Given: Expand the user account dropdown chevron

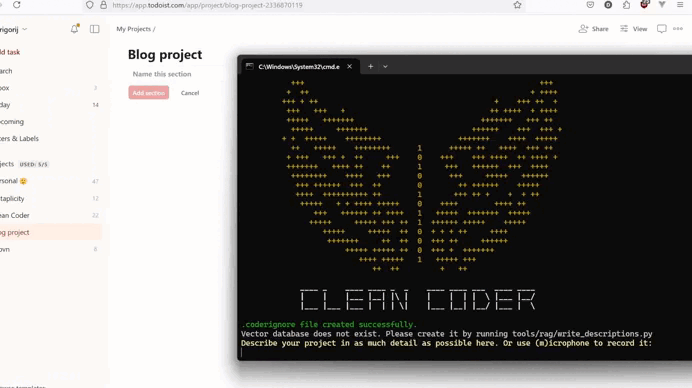Looking at the screenshot, I should point(25,29).
